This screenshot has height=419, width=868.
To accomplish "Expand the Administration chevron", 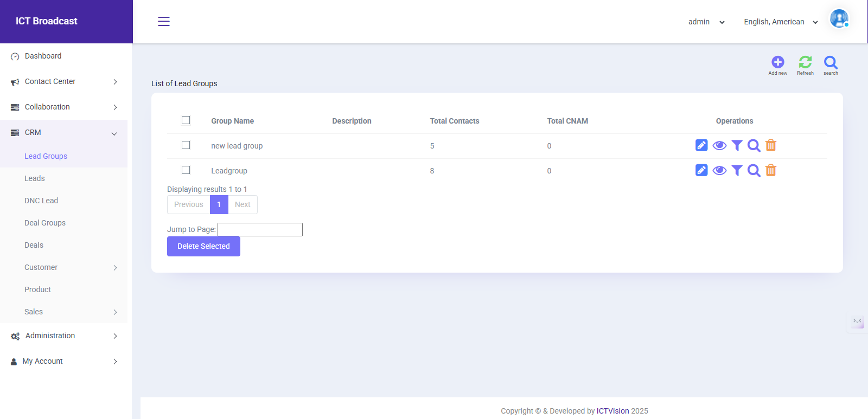I will tap(115, 336).
